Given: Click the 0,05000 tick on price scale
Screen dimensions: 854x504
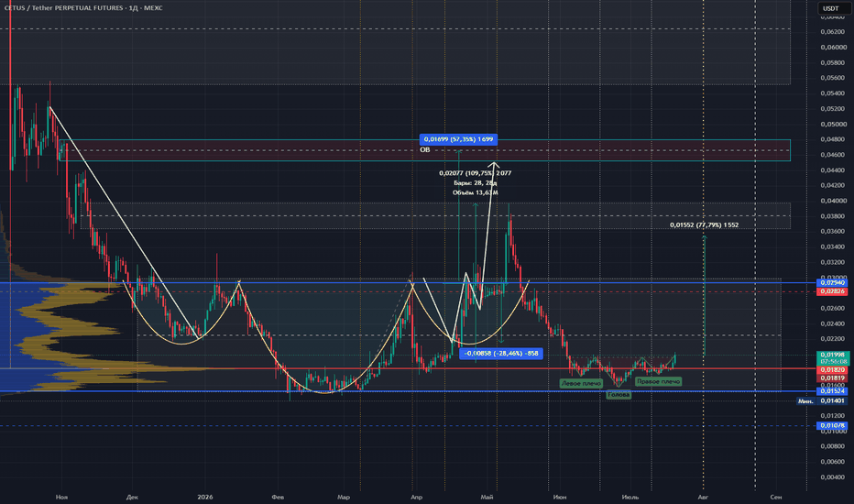Looking at the screenshot, I should [x=833, y=125].
